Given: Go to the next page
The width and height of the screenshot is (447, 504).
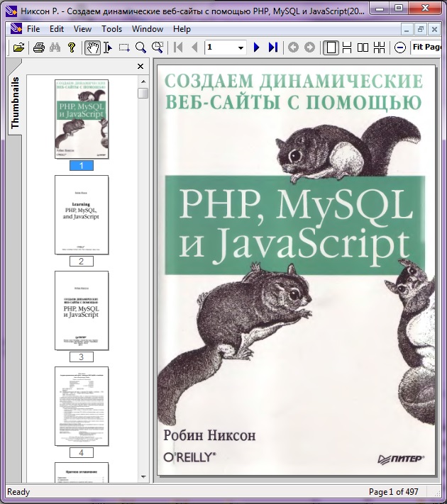Looking at the screenshot, I should tap(256, 47).
